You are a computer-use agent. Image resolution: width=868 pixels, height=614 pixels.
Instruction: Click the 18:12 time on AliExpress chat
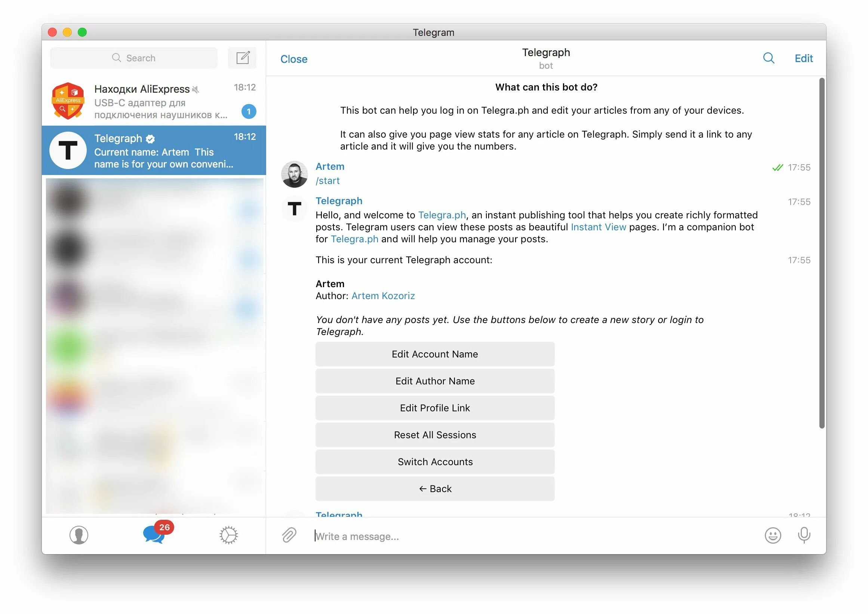[244, 88]
